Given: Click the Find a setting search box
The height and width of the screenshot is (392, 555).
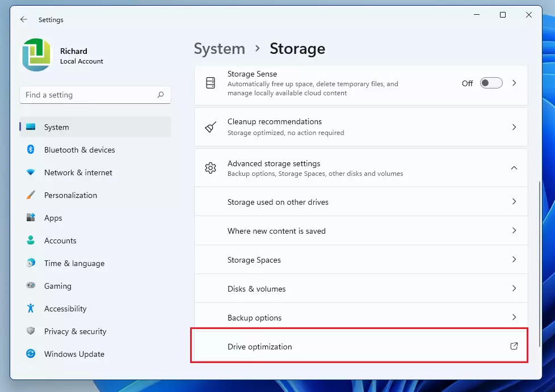Looking at the screenshot, I should (x=95, y=95).
